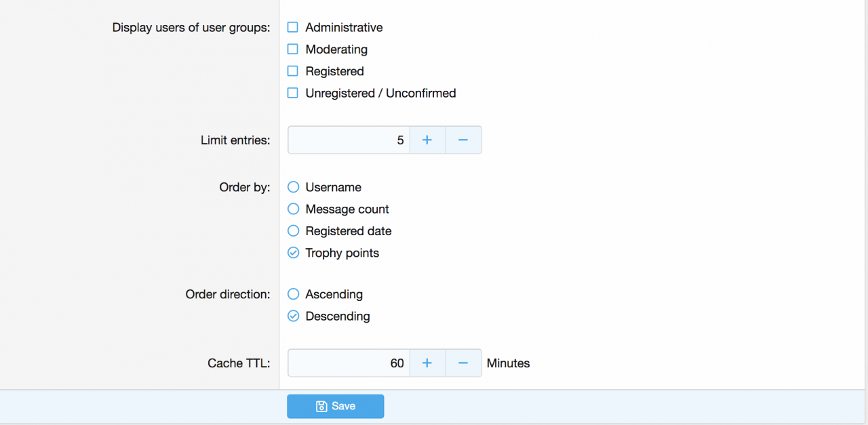Decrease Cache TTL with minus icon
Viewport: 868px width, 425px height.
click(463, 363)
